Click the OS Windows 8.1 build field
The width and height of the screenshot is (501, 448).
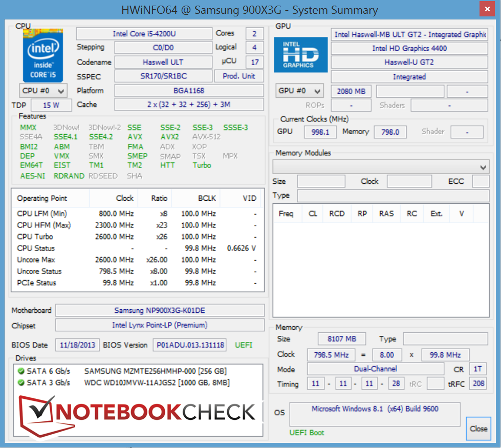pos(375,414)
